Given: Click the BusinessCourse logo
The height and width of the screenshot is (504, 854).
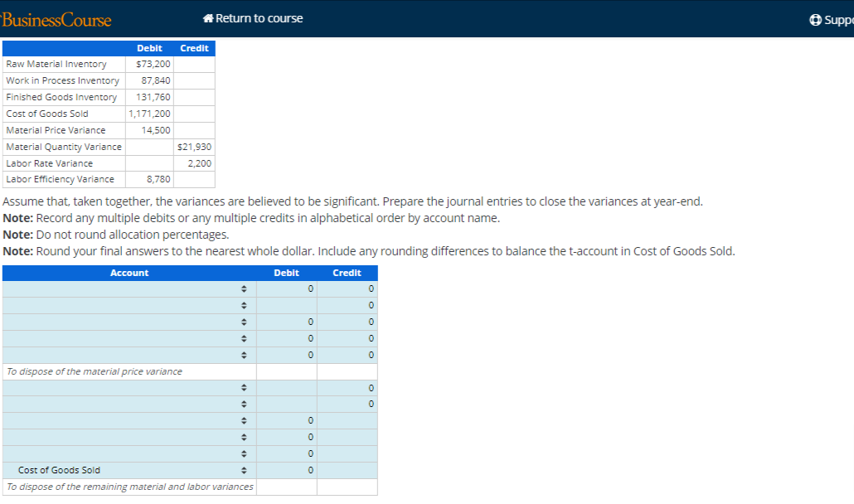Looking at the screenshot, I should [56, 20].
